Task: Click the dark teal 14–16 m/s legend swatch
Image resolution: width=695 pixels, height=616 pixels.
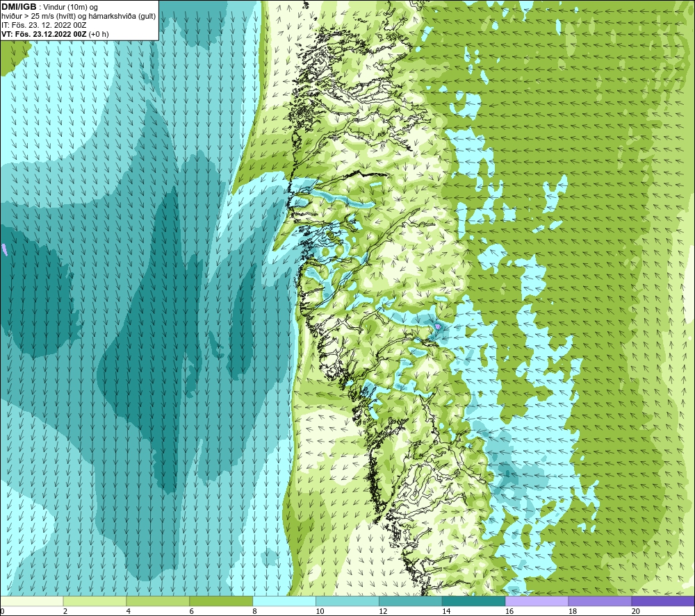Action: point(474,601)
